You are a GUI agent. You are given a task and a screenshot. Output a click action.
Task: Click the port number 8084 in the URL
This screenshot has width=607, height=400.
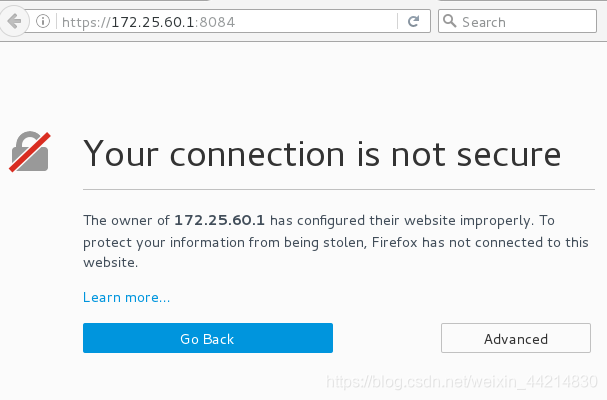click(x=217, y=22)
